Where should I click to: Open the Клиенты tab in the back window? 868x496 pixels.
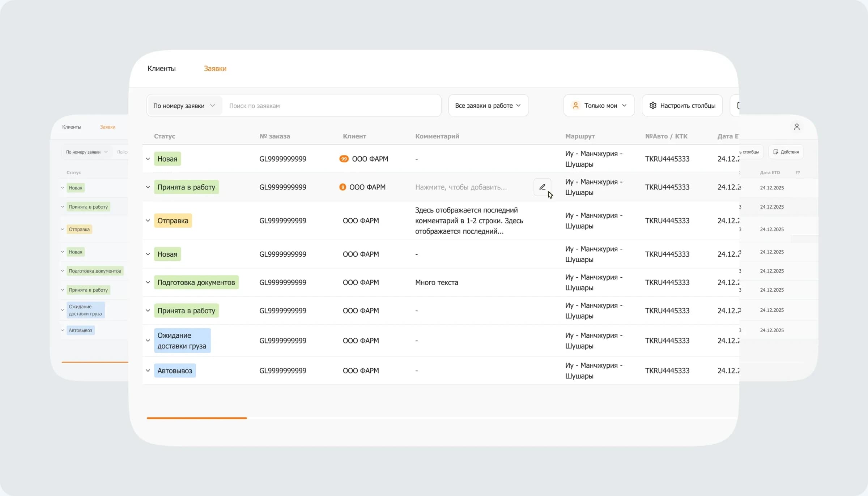click(72, 127)
